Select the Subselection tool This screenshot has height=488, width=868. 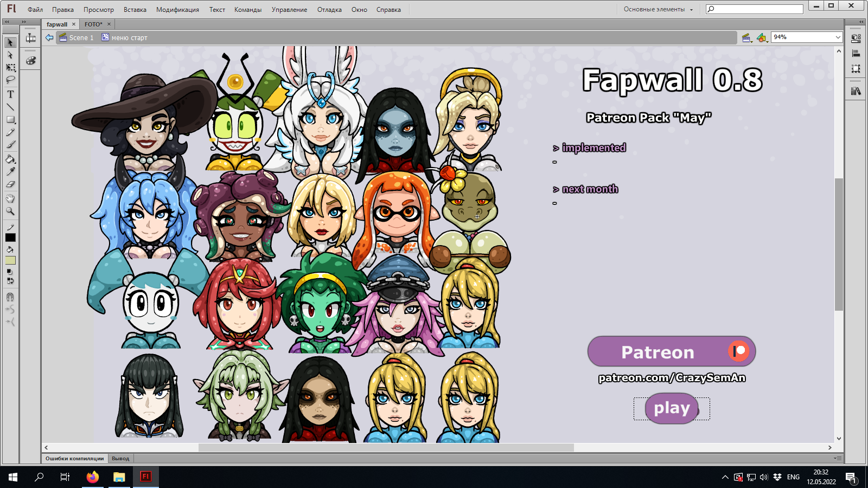coord(10,55)
